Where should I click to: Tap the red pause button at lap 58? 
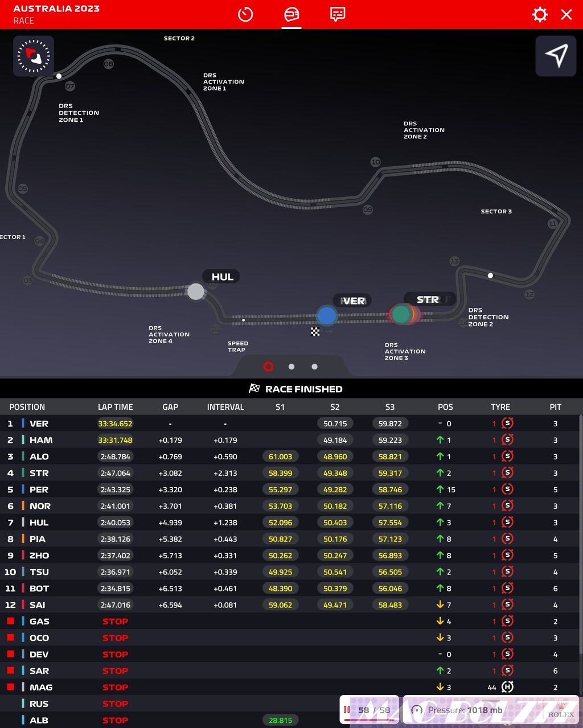coord(347,710)
